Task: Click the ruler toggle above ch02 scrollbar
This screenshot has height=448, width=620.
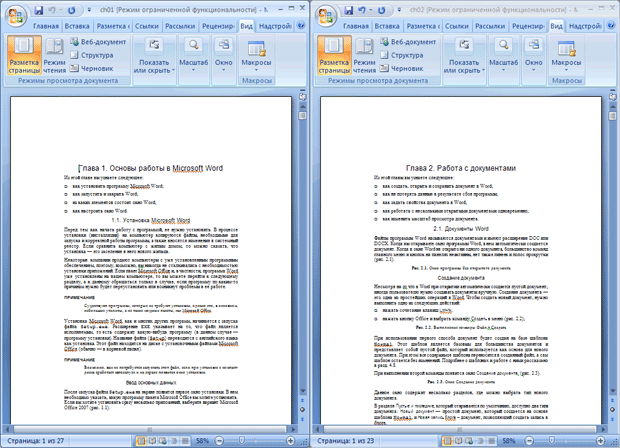Action: click(612, 96)
